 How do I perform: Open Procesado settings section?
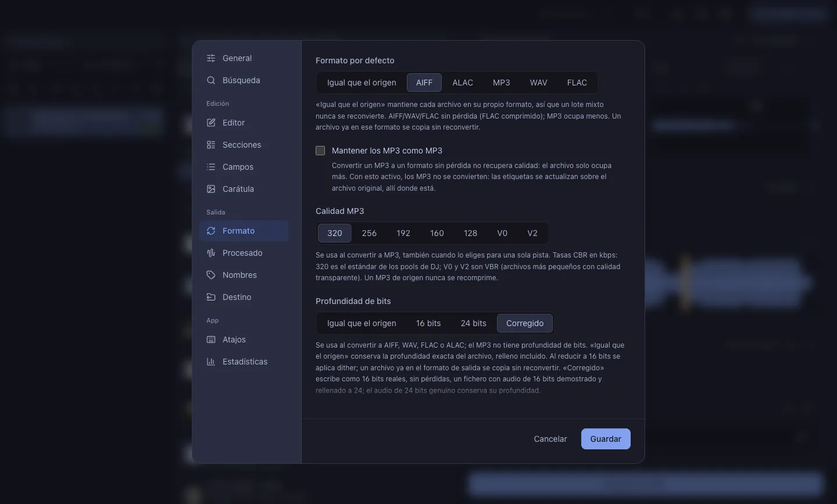coord(244,253)
